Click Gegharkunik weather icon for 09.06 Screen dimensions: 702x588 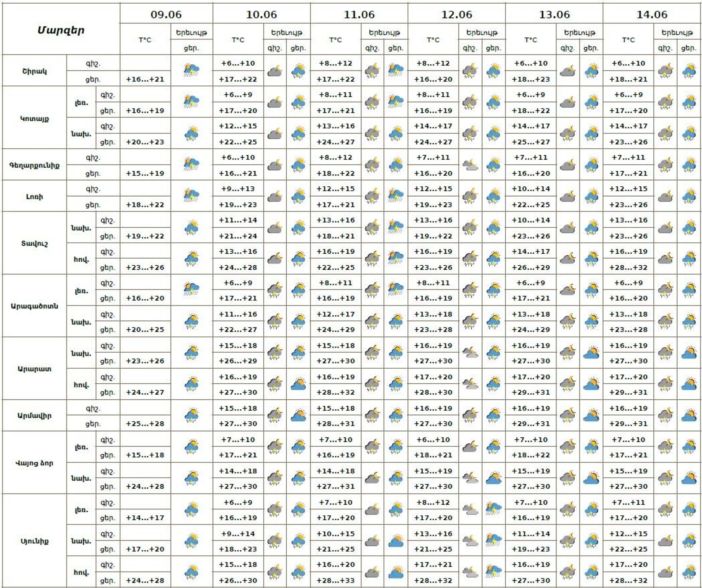tap(191, 164)
